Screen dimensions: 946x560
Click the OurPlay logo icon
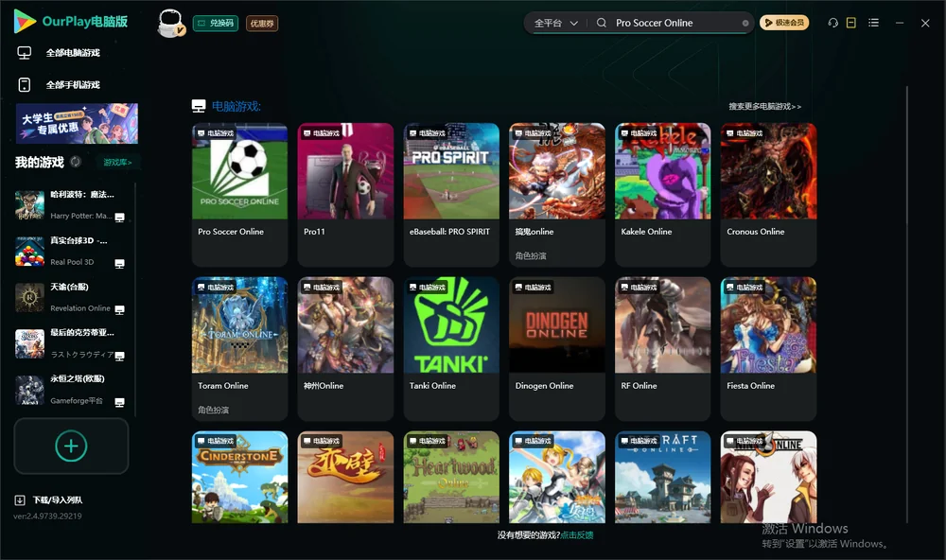click(x=25, y=21)
